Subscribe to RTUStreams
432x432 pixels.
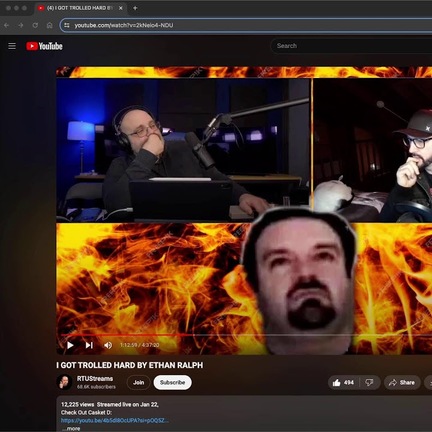[172, 383]
